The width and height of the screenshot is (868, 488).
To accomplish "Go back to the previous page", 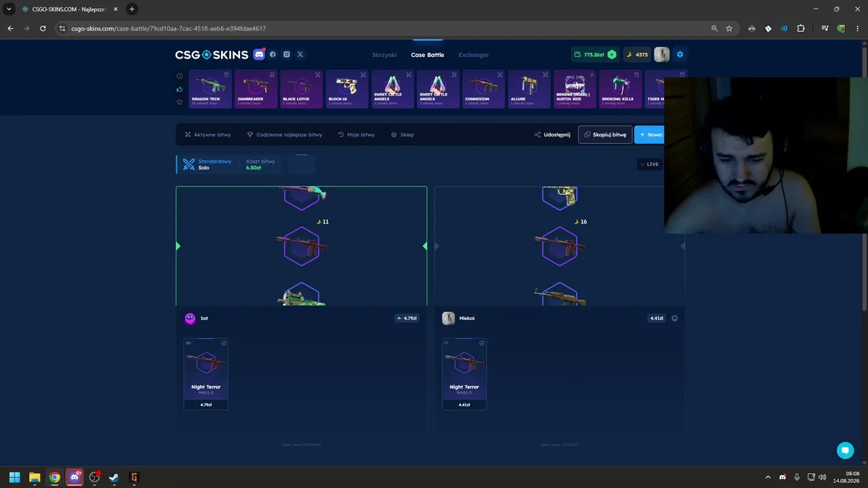I will coord(10,28).
